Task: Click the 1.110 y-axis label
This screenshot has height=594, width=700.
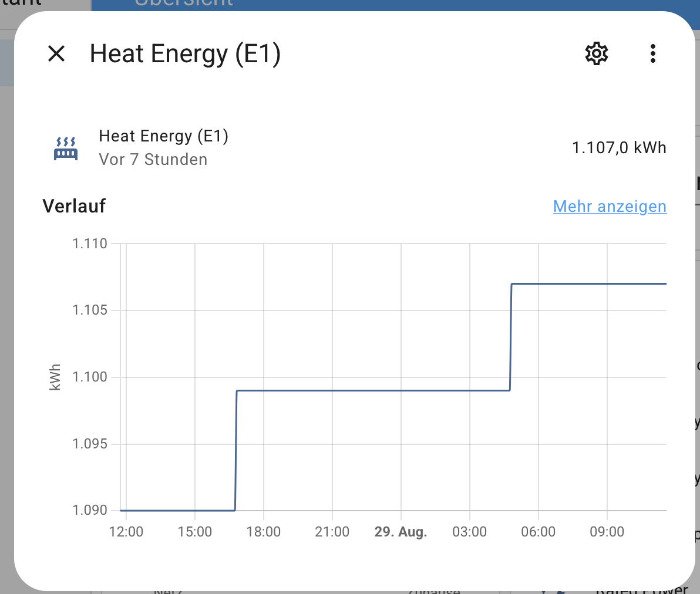Action: [x=90, y=244]
